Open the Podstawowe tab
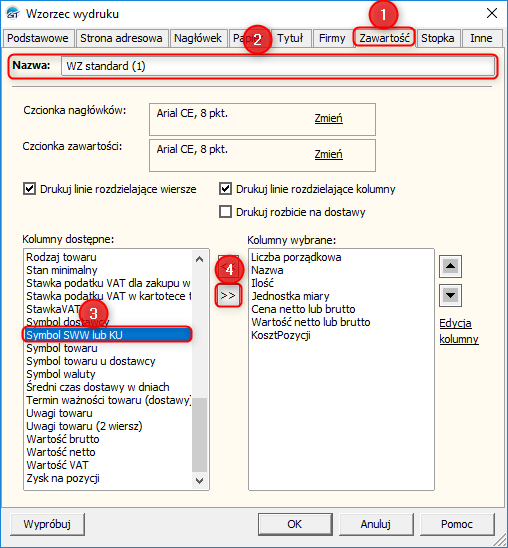The height and width of the screenshot is (548, 508). tap(38, 38)
